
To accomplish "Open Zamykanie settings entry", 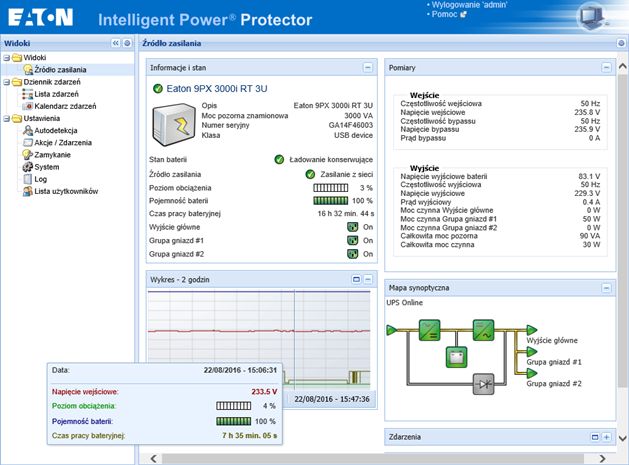I will point(52,155).
